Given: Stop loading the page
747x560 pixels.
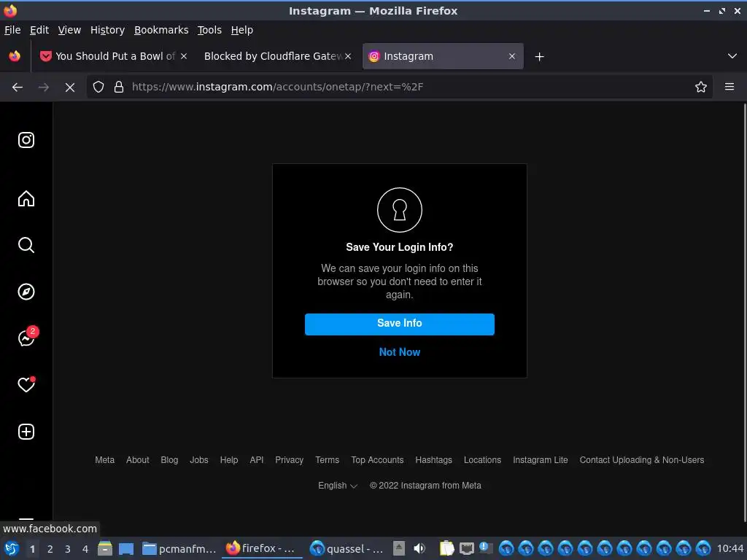Looking at the screenshot, I should [70, 87].
